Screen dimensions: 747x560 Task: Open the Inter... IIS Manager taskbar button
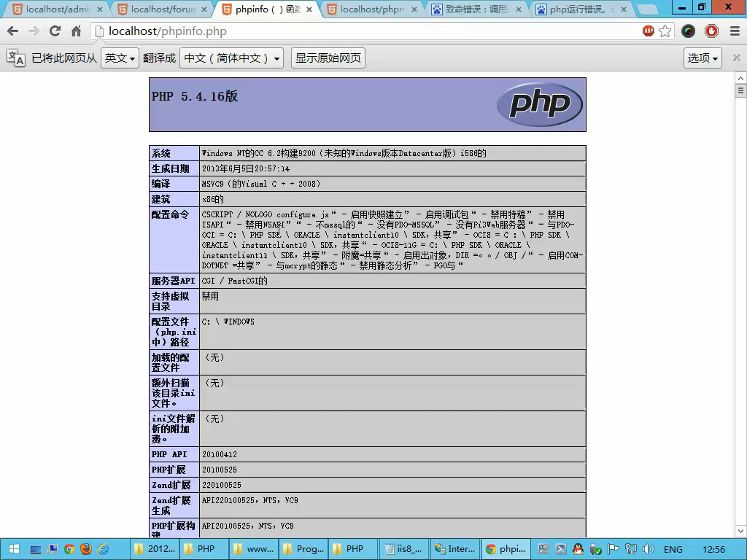pyautogui.click(x=454, y=549)
